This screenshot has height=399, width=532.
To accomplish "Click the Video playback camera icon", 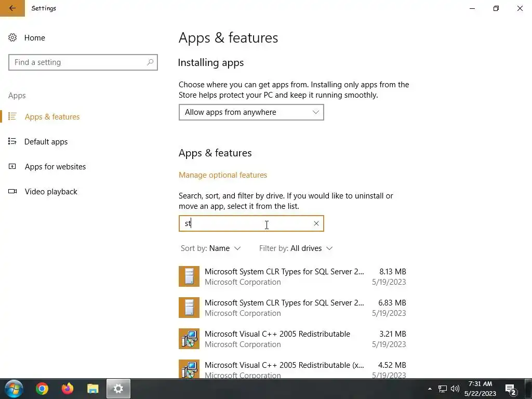I will (12, 191).
